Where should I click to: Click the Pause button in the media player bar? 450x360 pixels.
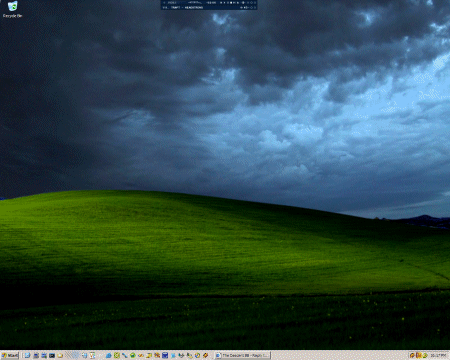click(228, 3)
